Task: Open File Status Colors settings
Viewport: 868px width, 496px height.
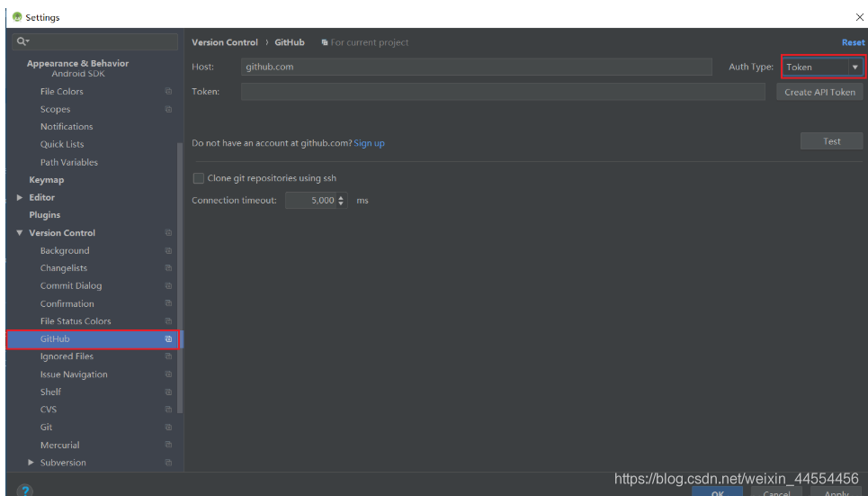Action: [x=76, y=320]
